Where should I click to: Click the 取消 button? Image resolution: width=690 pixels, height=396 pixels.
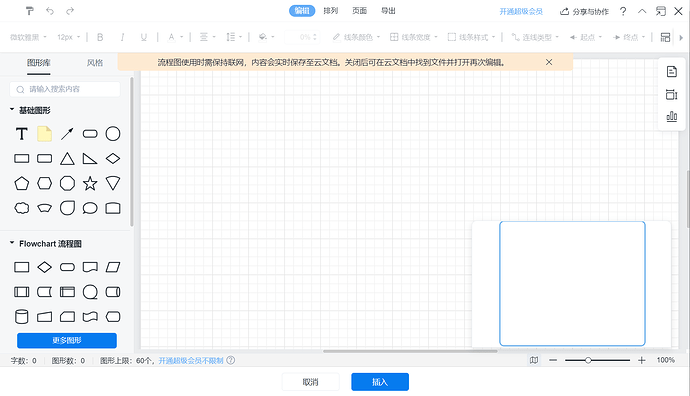click(310, 382)
